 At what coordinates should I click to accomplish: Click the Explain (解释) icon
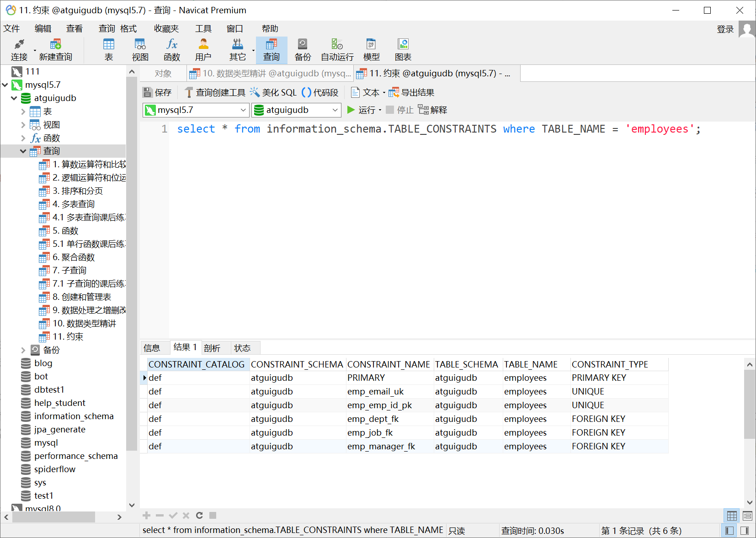click(x=432, y=110)
